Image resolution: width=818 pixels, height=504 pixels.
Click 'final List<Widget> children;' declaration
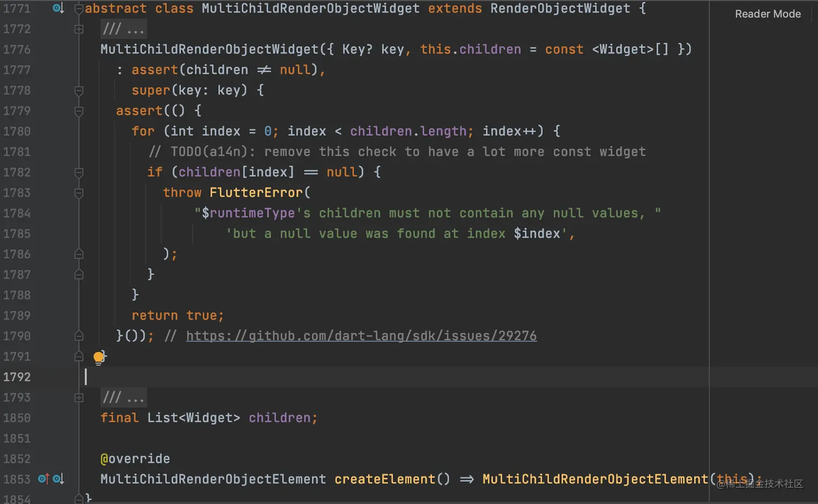209,417
